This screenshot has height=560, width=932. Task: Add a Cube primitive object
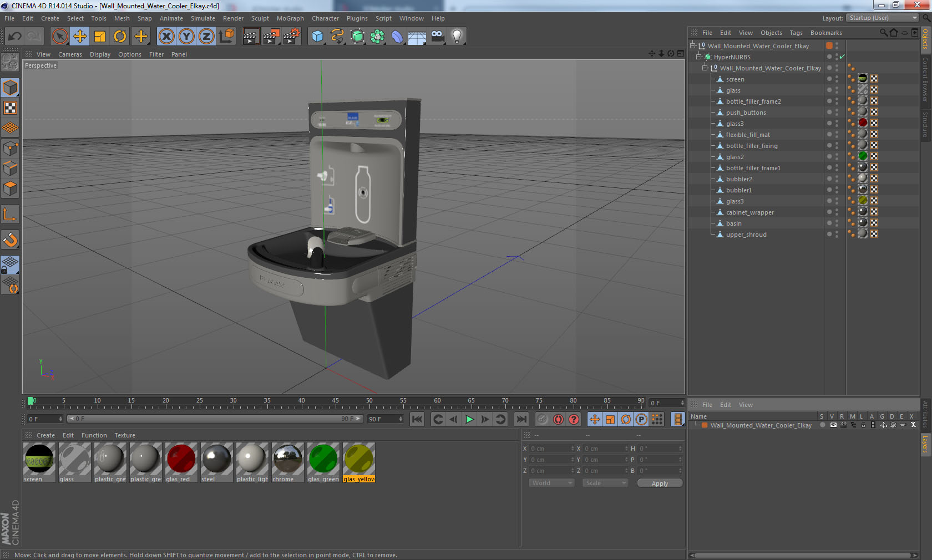(317, 37)
